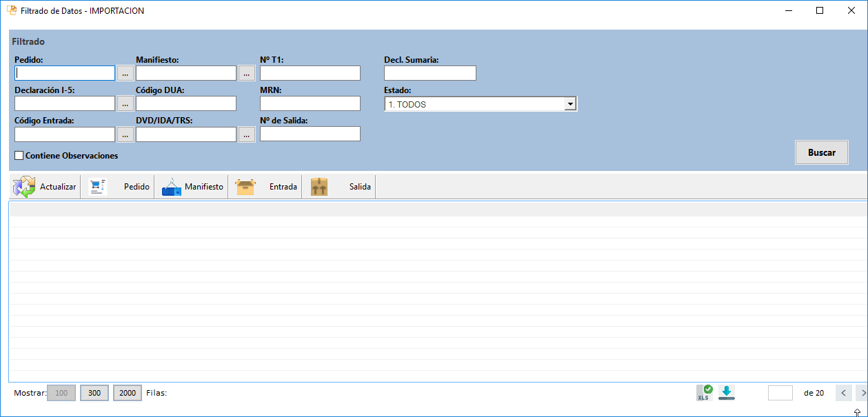
Task: Click the download arrow icon
Action: (727, 393)
